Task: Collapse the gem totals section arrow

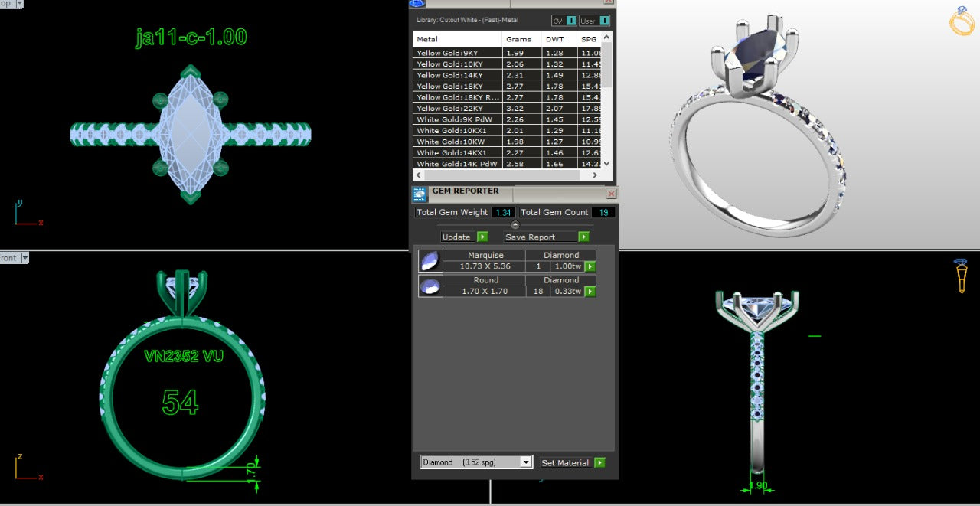Action: tap(514, 225)
